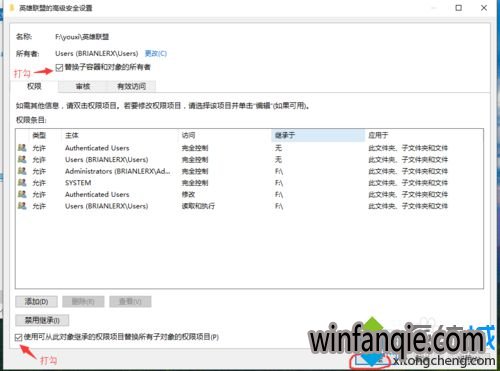Maximize the advanced security settings window
The width and height of the screenshot is (500, 371).
459,8
